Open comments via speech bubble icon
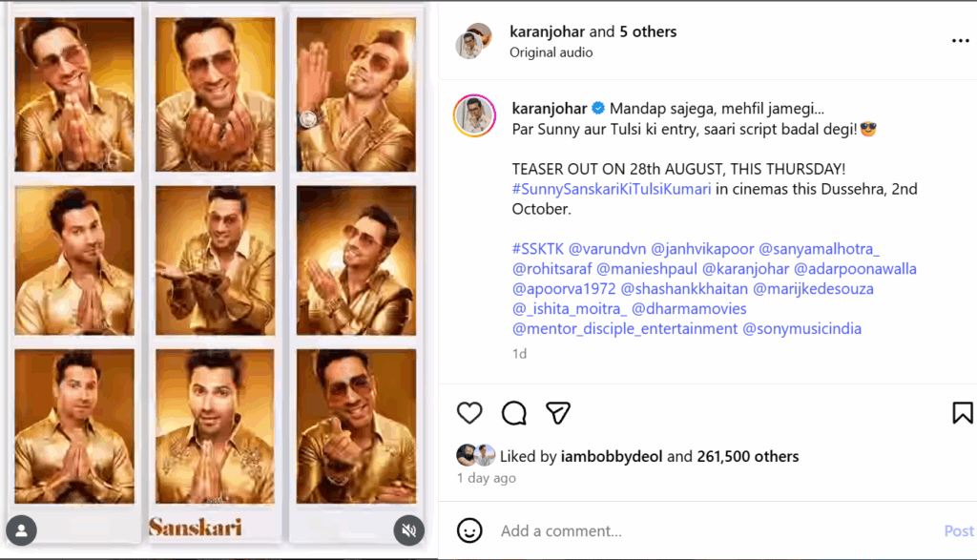977x560 pixels. click(x=514, y=412)
